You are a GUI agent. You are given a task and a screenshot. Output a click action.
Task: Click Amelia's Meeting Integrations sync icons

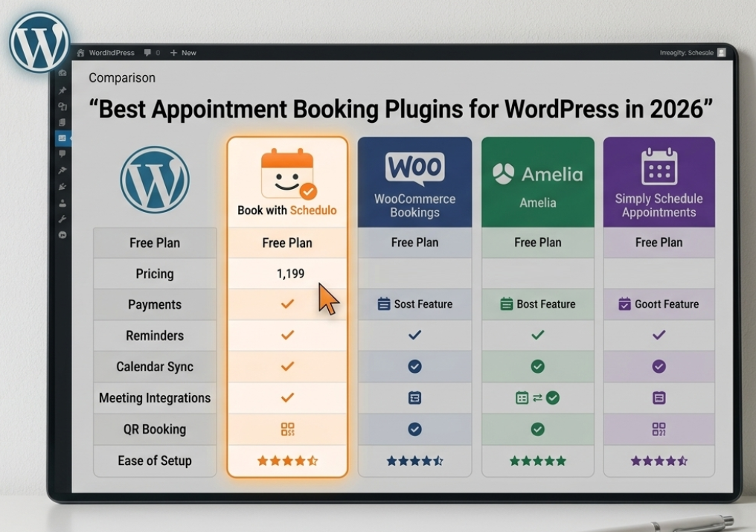tap(537, 398)
